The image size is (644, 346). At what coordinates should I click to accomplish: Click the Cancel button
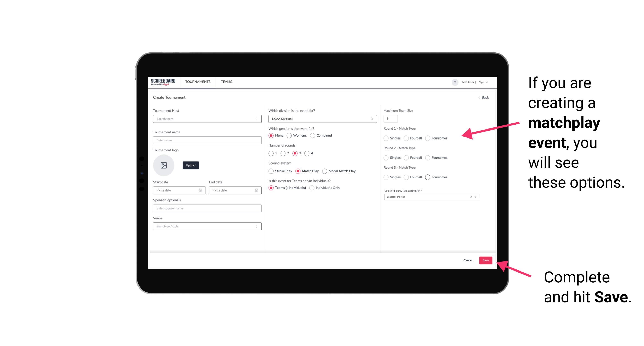[468, 260]
